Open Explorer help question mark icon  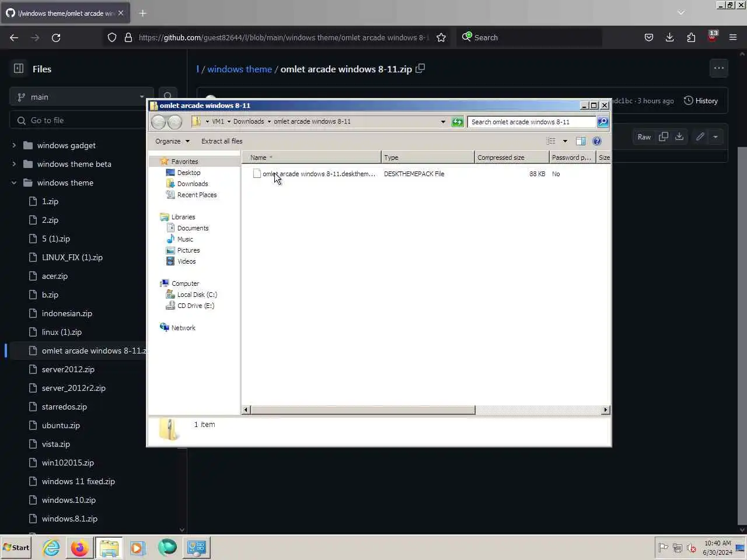click(596, 141)
